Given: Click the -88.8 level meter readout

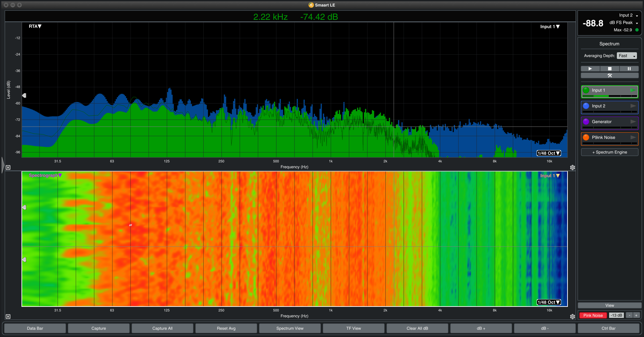Looking at the screenshot, I should 593,23.
